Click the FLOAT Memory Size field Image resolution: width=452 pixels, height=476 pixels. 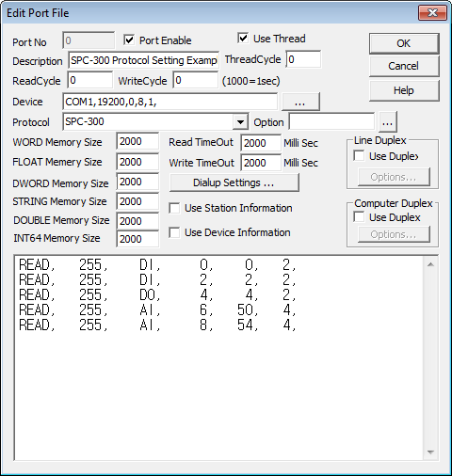pos(137,162)
